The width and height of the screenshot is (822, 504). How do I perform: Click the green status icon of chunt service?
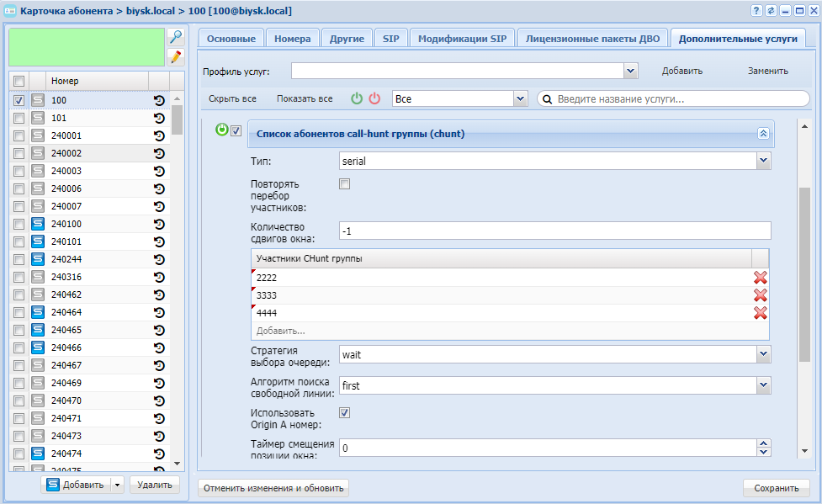coord(222,130)
